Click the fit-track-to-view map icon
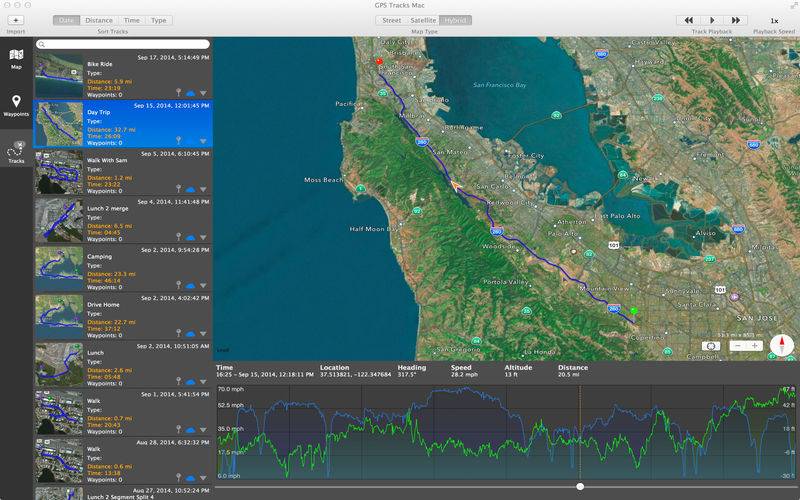The height and width of the screenshot is (500, 800). coord(711,346)
